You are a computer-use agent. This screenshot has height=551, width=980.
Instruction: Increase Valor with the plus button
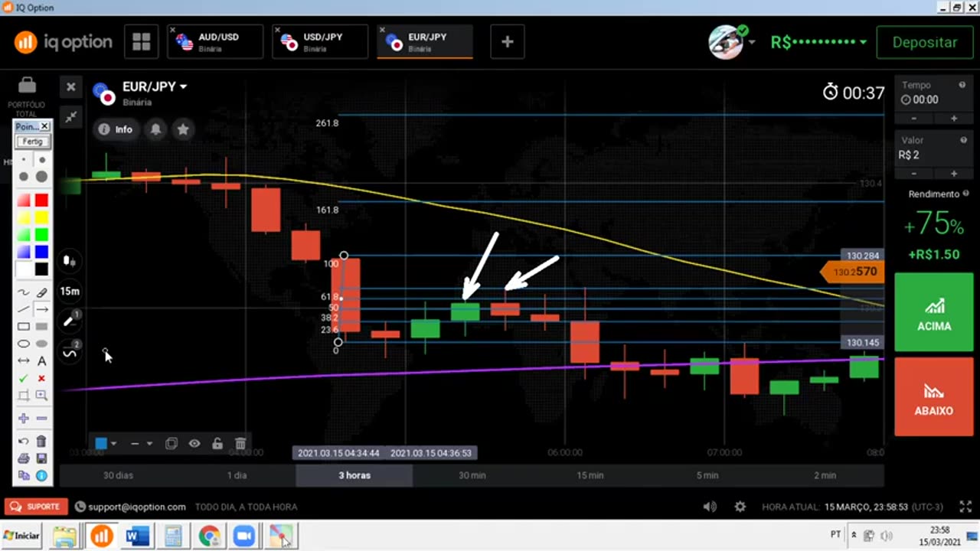click(x=954, y=174)
